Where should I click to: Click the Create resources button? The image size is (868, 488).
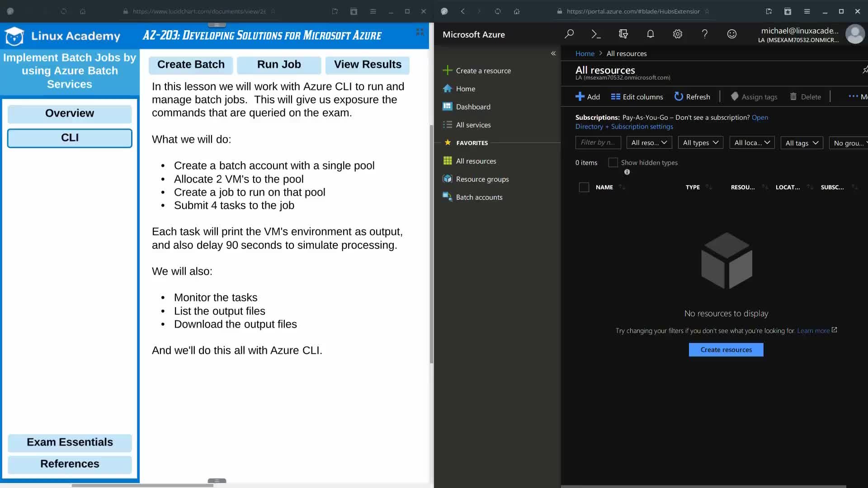click(726, 350)
